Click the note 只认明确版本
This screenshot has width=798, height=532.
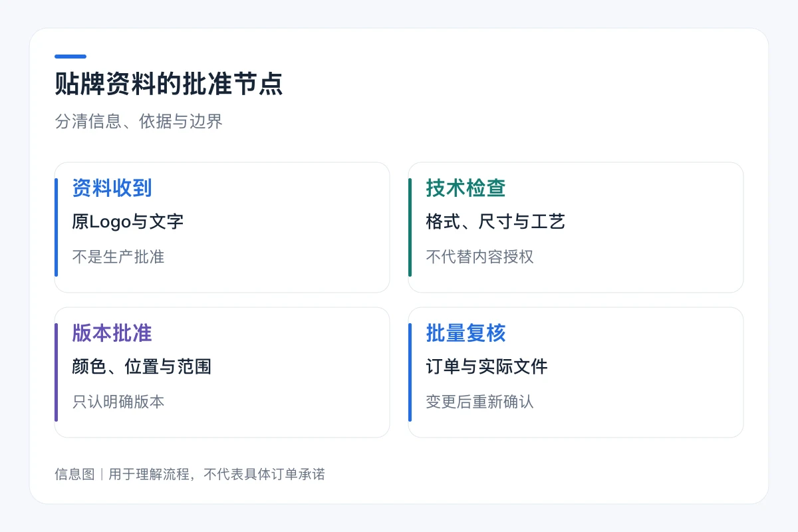(118, 402)
